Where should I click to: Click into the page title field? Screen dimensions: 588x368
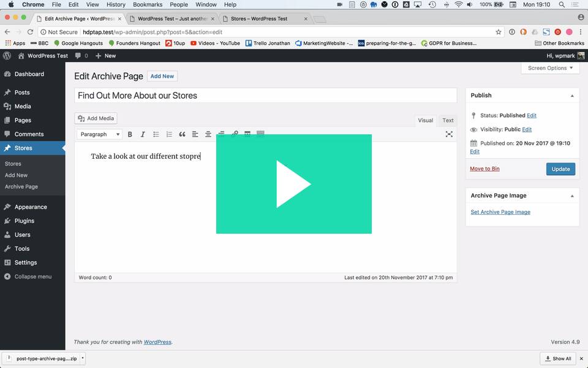(265, 96)
